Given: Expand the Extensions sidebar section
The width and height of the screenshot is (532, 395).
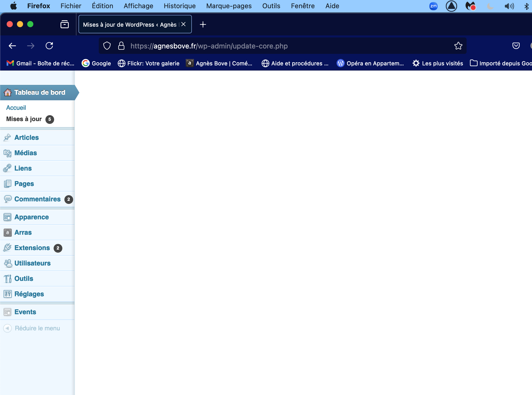Looking at the screenshot, I should (32, 248).
